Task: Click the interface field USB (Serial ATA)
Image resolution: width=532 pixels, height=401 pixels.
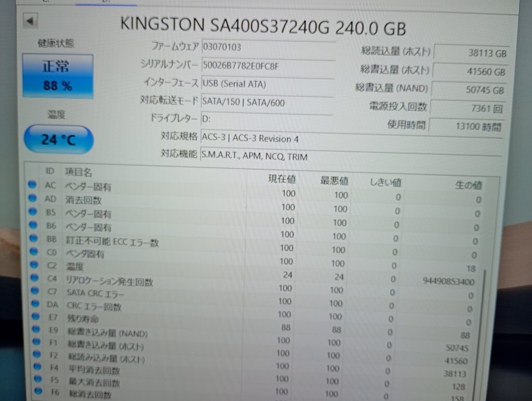Action: (x=268, y=84)
